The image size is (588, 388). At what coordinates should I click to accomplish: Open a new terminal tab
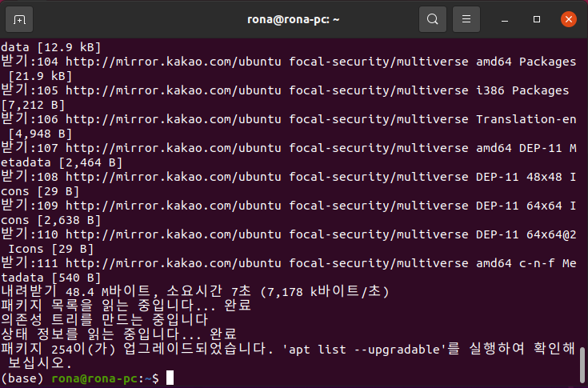[19, 19]
